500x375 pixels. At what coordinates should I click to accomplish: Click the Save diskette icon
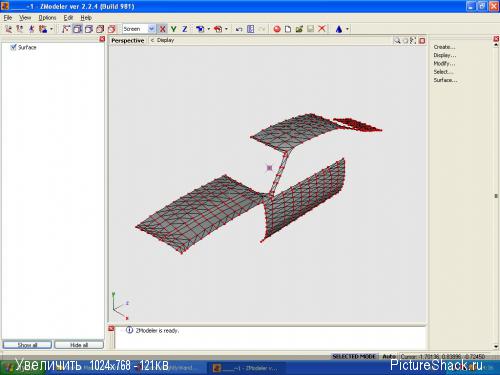(310, 29)
